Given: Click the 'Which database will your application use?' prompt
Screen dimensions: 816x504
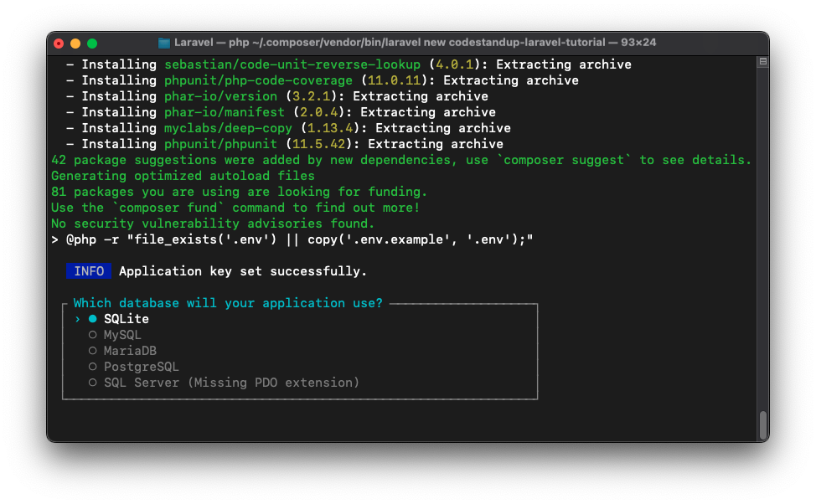Looking at the screenshot, I should coord(228,303).
